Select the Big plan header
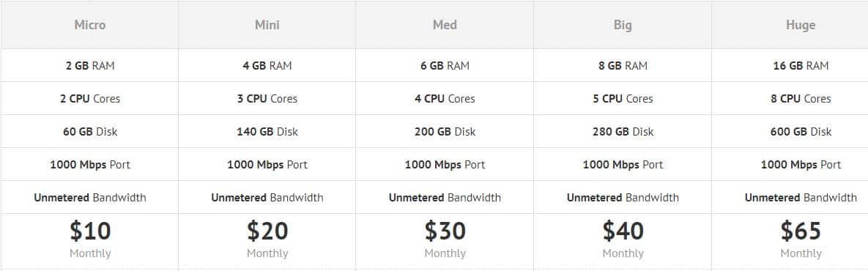The height and width of the screenshot is (271, 868). (x=623, y=25)
